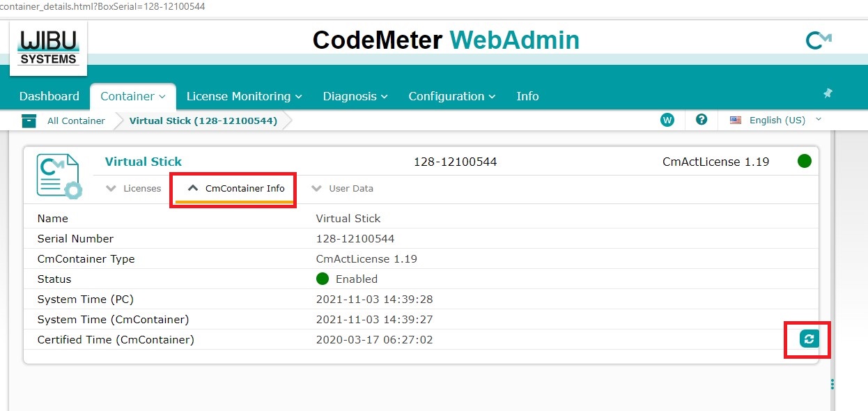868x411 pixels.
Task: Click the Name value Virtual Stick
Action: (348, 218)
